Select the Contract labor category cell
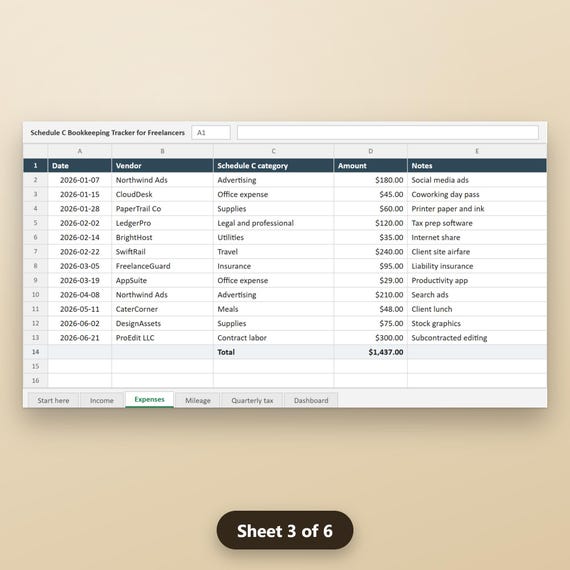The image size is (570, 570). pos(273,338)
